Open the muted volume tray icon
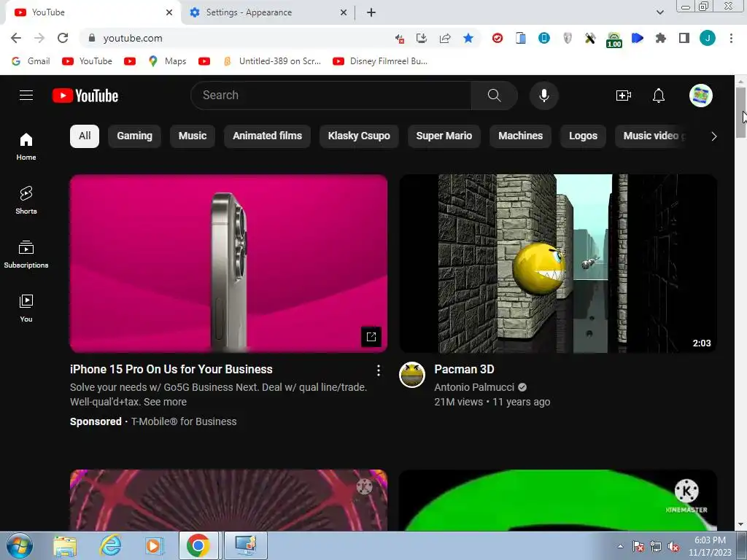This screenshot has height=560, width=747. tap(673, 546)
